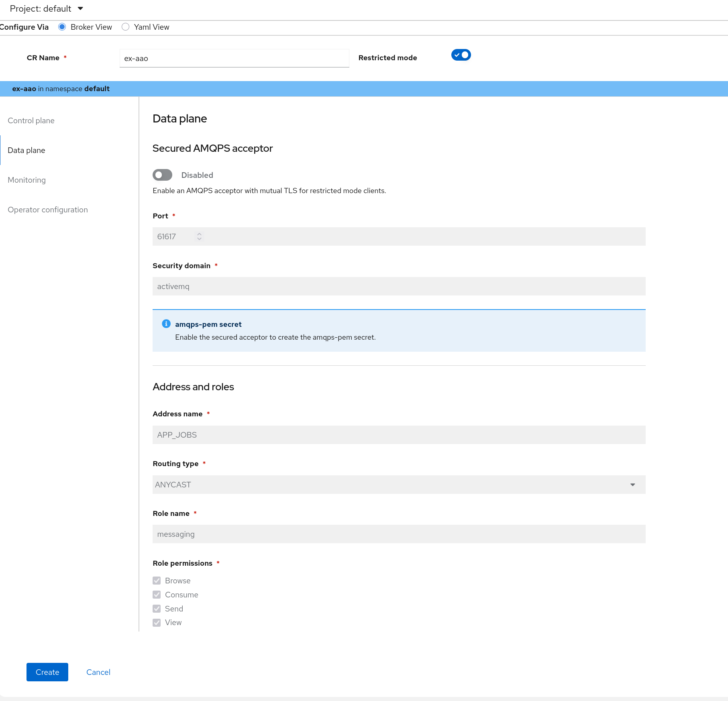The height and width of the screenshot is (701, 728).
Task: Select the Broker View radio button
Action: coord(62,27)
